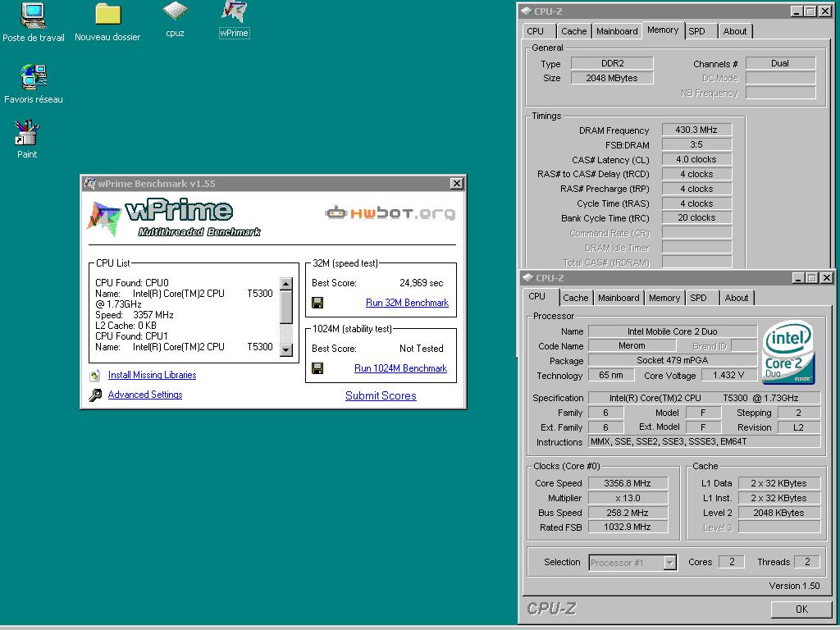Open Install Missing Libraries link
The width and height of the screenshot is (840, 630).
pyautogui.click(x=152, y=375)
